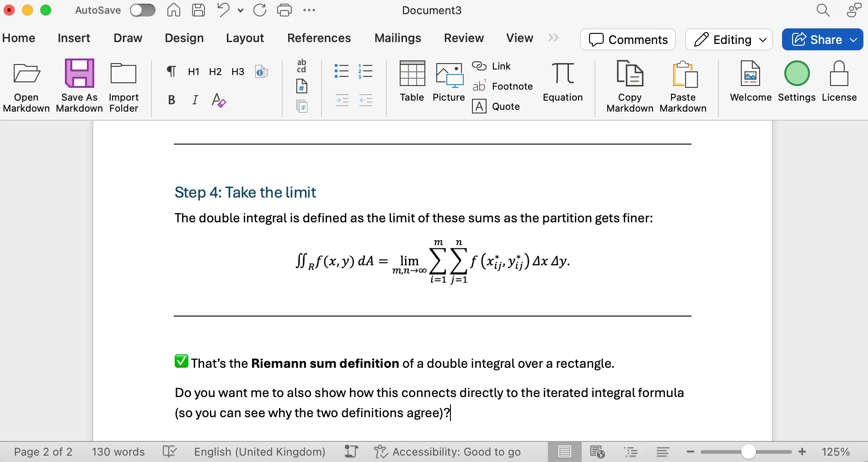Insert a hyperlink with the Link tool

click(492, 66)
